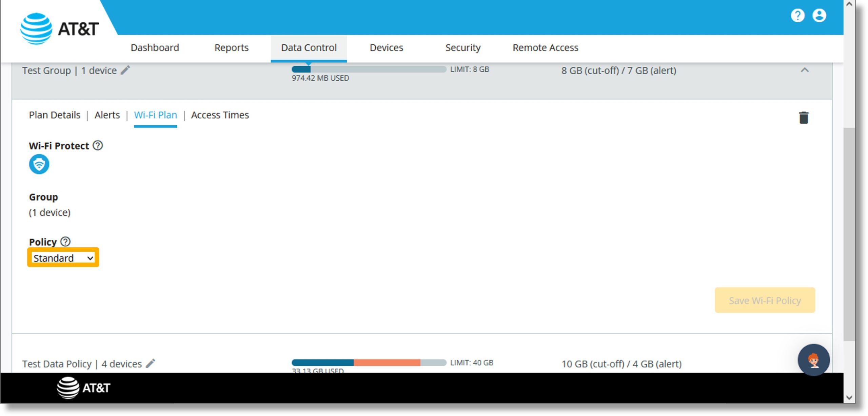This screenshot has width=868, height=416.
Task: Open the Policy Standard dropdown
Action: (x=63, y=258)
